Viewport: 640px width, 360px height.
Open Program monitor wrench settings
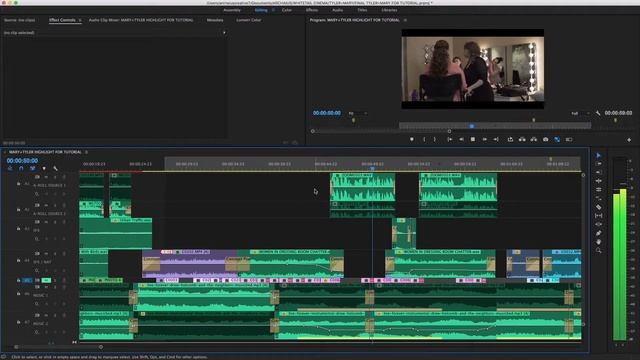pyautogui.click(x=598, y=113)
